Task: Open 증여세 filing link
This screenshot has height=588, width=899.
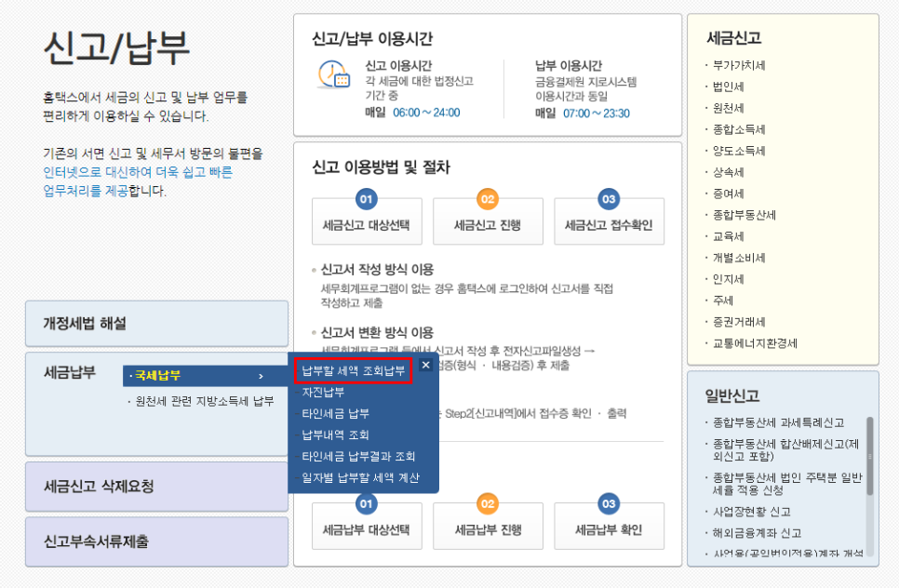Action: 728,194
